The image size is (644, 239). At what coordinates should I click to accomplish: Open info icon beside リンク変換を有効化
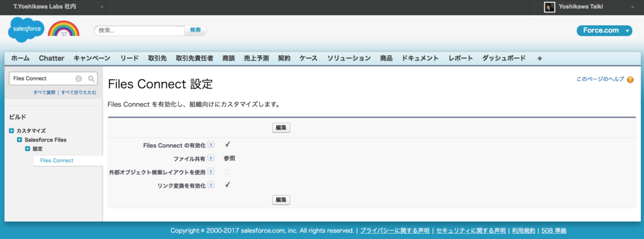(211, 185)
